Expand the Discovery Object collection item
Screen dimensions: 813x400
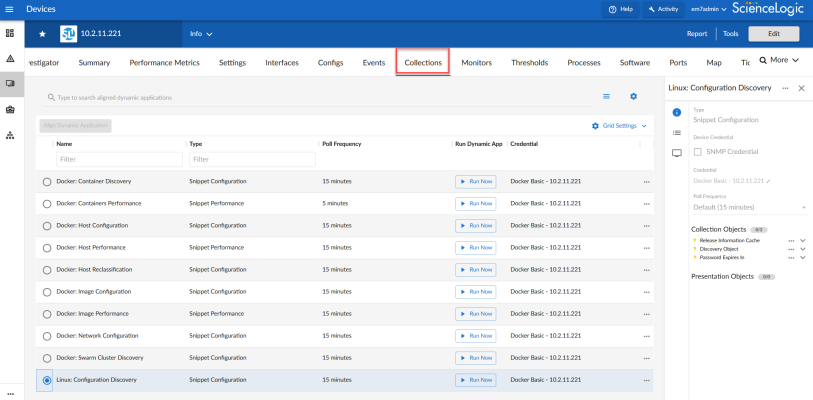pos(803,249)
